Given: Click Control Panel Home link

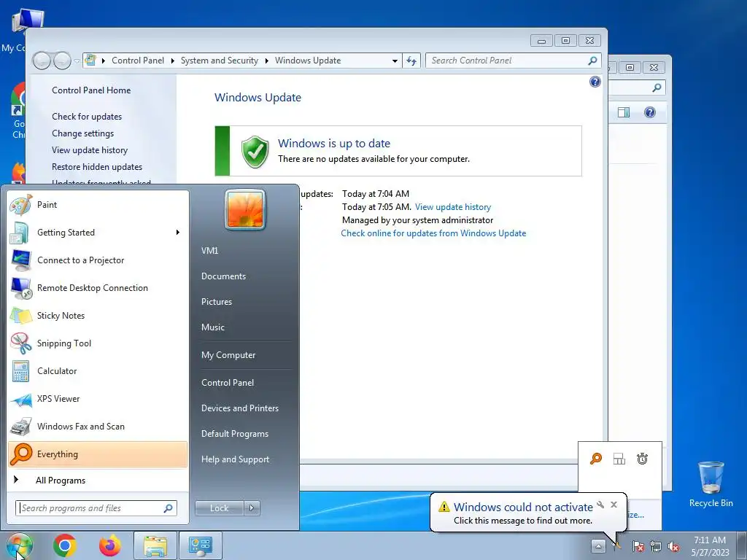Looking at the screenshot, I should click(x=91, y=90).
